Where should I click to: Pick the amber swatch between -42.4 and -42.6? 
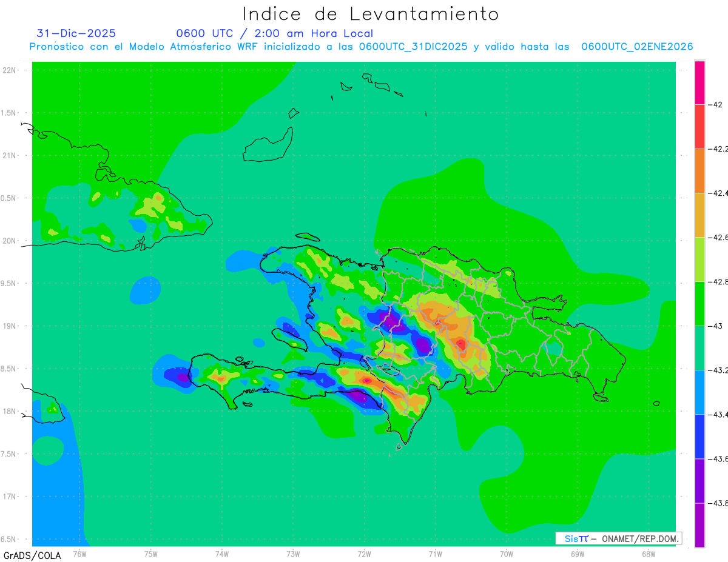coord(699,215)
